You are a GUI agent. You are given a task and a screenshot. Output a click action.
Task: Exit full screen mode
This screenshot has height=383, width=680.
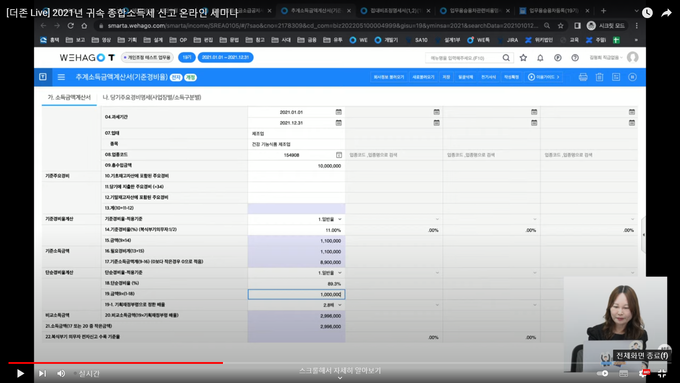tap(662, 373)
